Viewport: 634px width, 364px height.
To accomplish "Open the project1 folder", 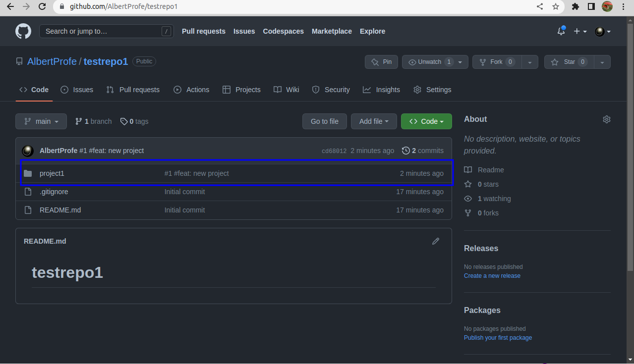I will pyautogui.click(x=52, y=173).
